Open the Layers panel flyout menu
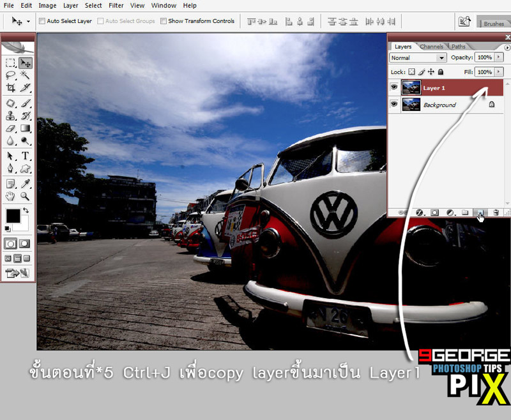Screen dimensions: 511x420 (507, 47)
